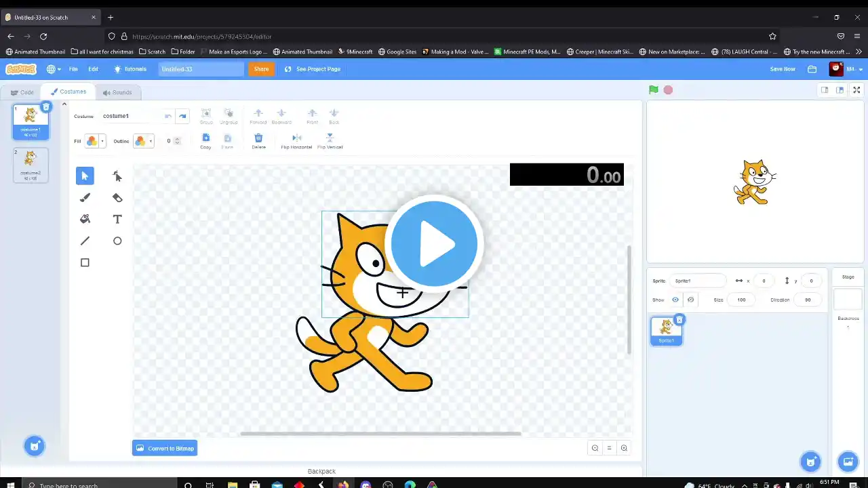
Task: Click the green flag to run
Action: point(654,89)
